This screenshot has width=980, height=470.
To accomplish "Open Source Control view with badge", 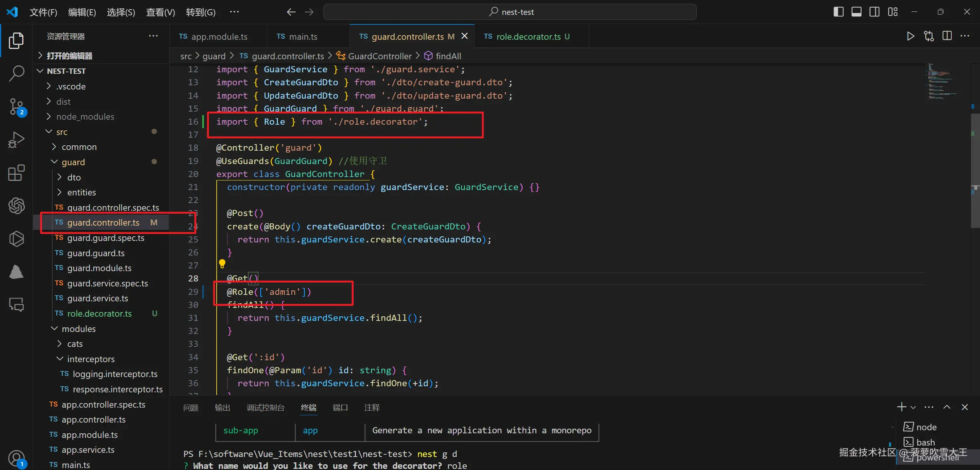I will 16,106.
